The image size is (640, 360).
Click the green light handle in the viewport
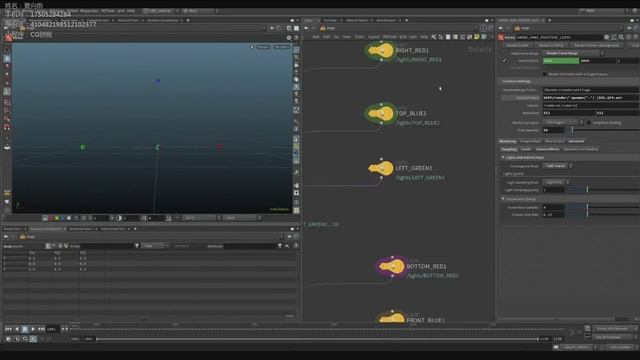tap(83, 147)
